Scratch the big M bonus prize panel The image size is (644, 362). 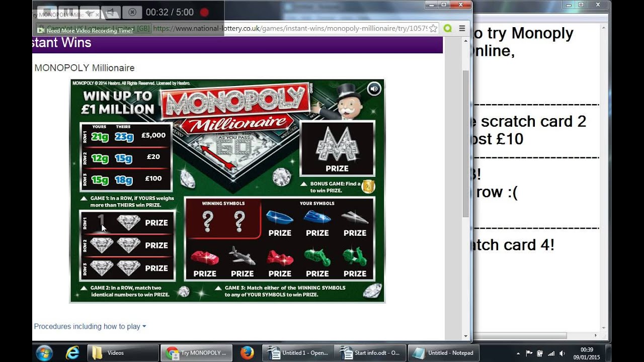[337, 148]
